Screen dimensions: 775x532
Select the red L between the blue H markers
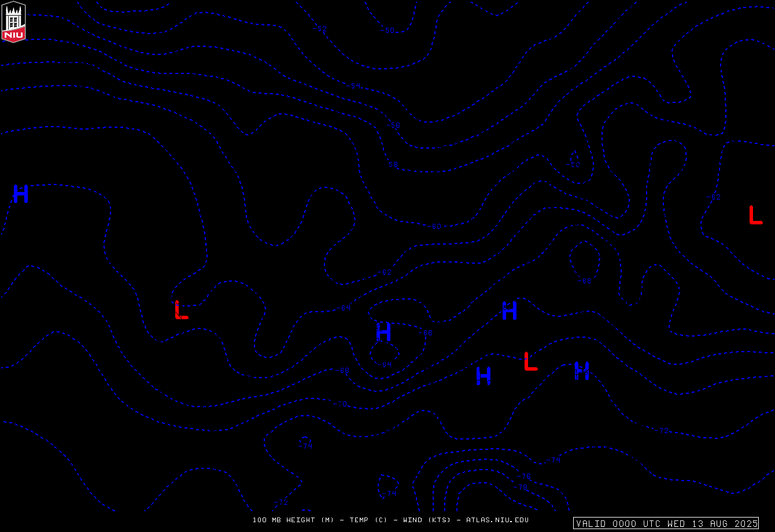(x=530, y=361)
